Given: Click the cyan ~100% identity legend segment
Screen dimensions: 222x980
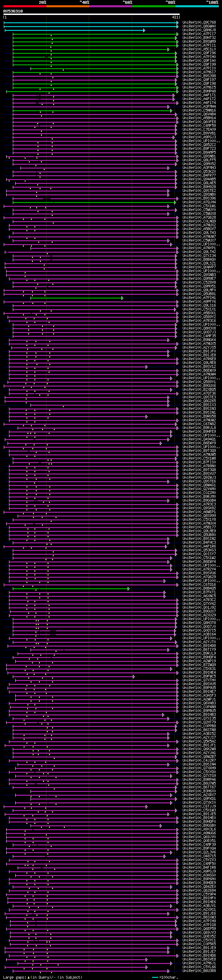Looking at the screenshot, I should (x=197, y=6).
